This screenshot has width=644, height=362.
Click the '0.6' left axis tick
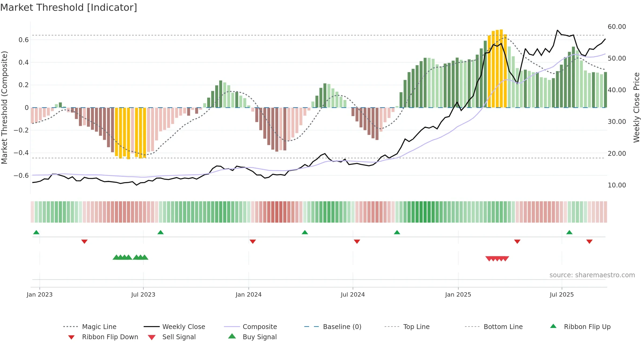(24, 40)
